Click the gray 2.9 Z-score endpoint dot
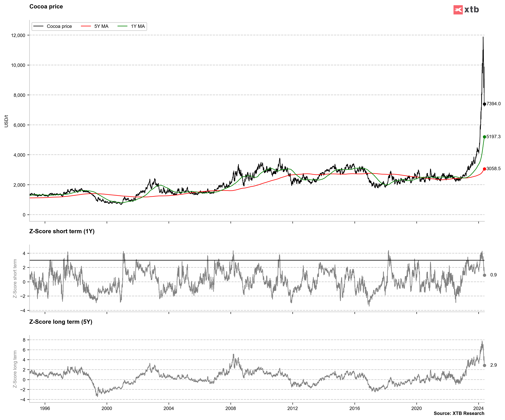This screenshot has width=505, height=420. point(484,365)
